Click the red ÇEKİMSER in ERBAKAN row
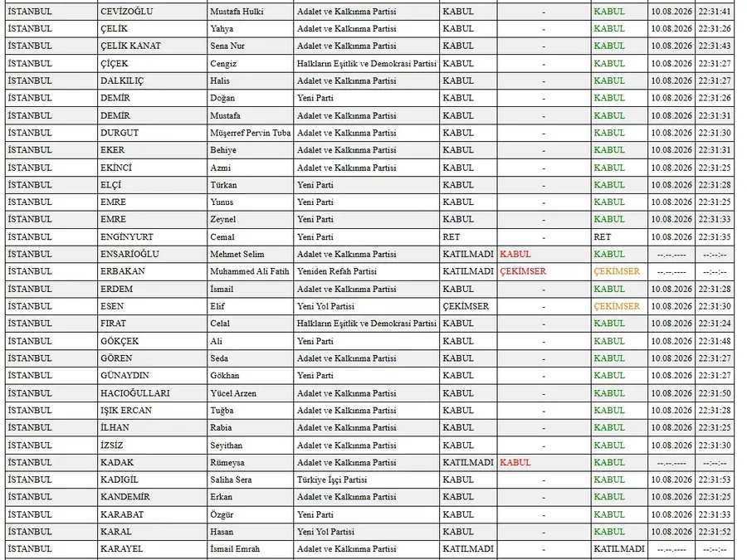This screenshot has width=747, height=560. coord(523,271)
